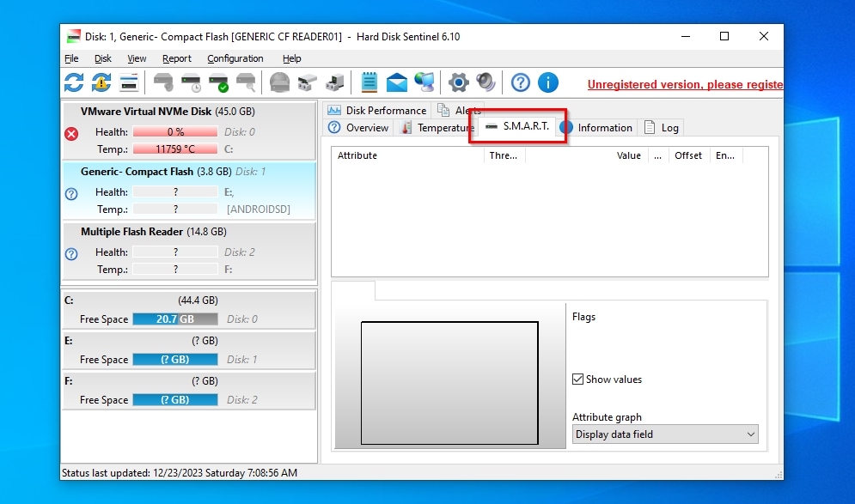Switch to the Overview tab
Viewport: 855px width, 504px height.
pyautogui.click(x=358, y=127)
